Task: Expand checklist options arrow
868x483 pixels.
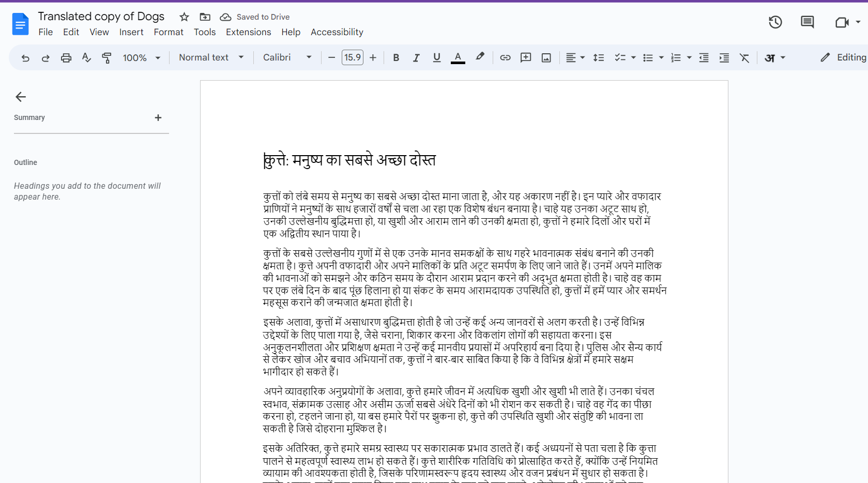Action: (x=633, y=57)
